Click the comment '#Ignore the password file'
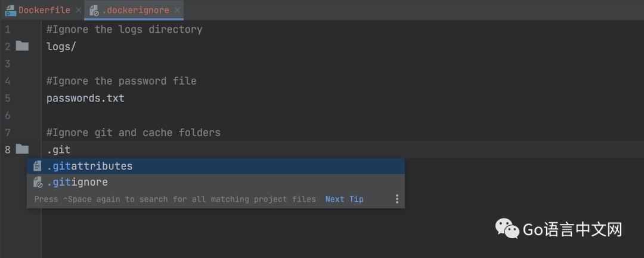Screen dimensions: 644x258 pos(121,81)
